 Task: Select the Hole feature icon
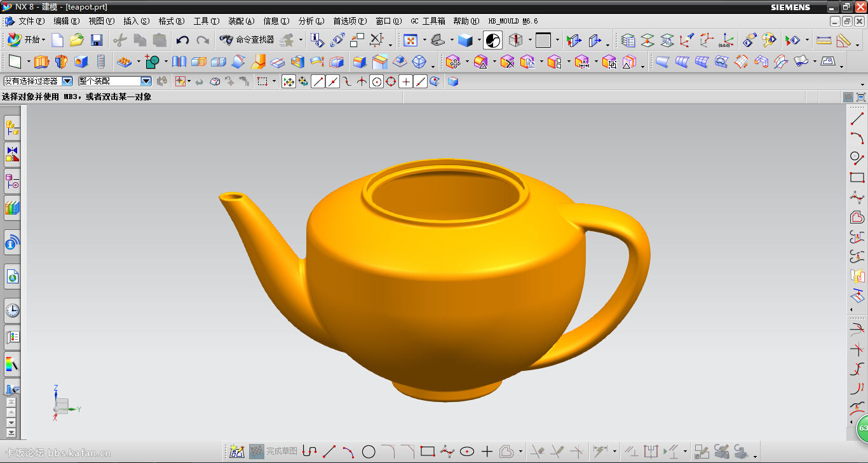click(x=81, y=62)
